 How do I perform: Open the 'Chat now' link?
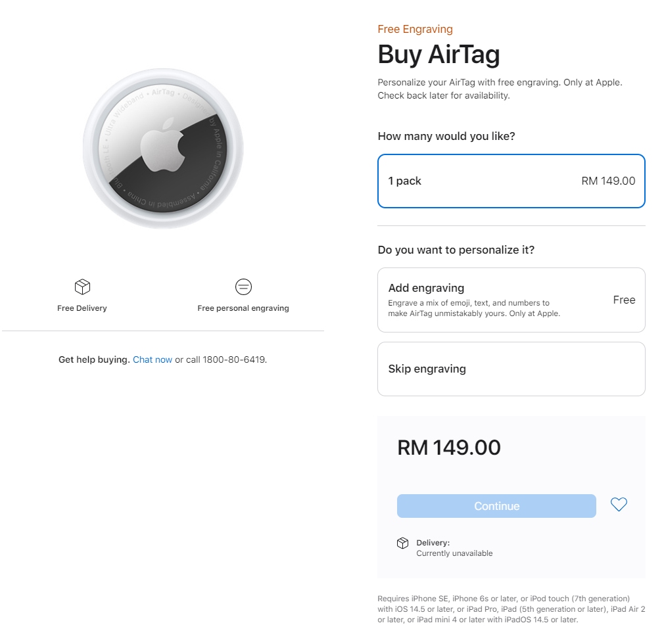click(x=153, y=359)
